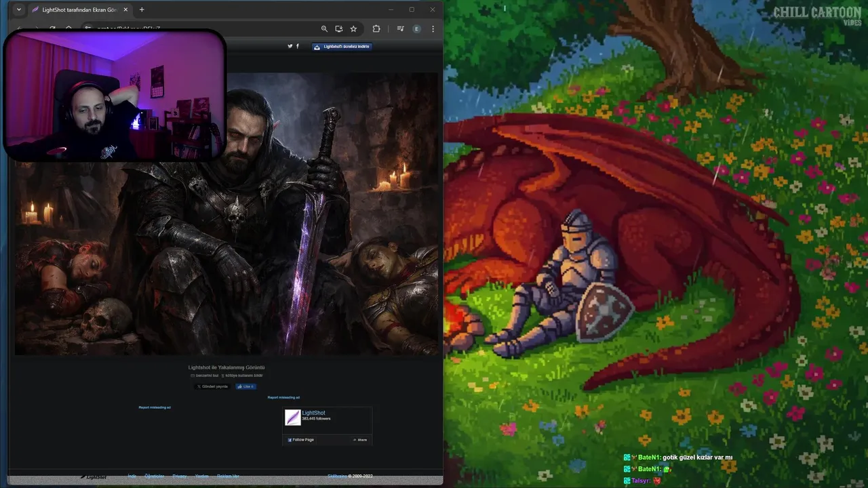Click the left-hand Report misleading ad link

point(155,407)
